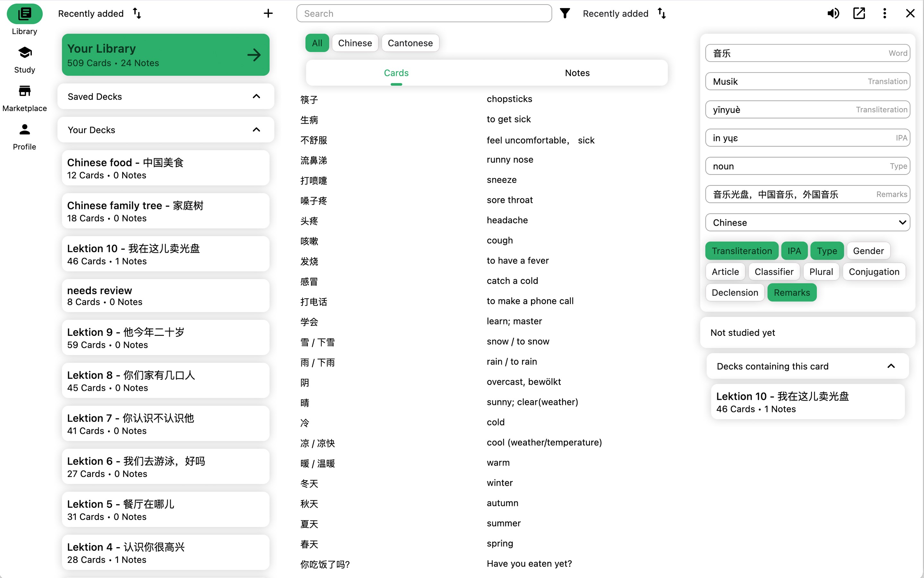Open Lektion 10 under Decks containing this card
The width and height of the screenshot is (924, 578).
807,402
